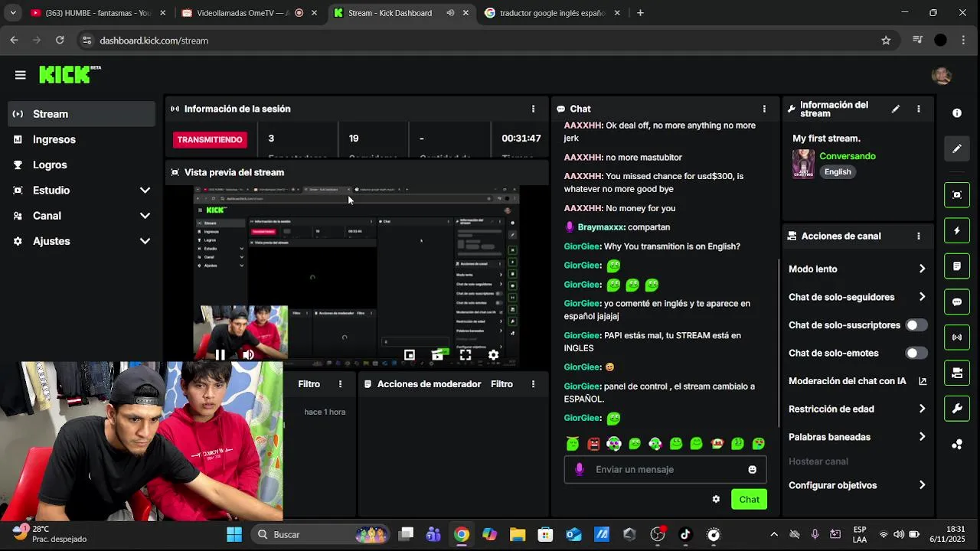Open Chat de solo-seguidores options
The image size is (980, 551).
[857, 297]
